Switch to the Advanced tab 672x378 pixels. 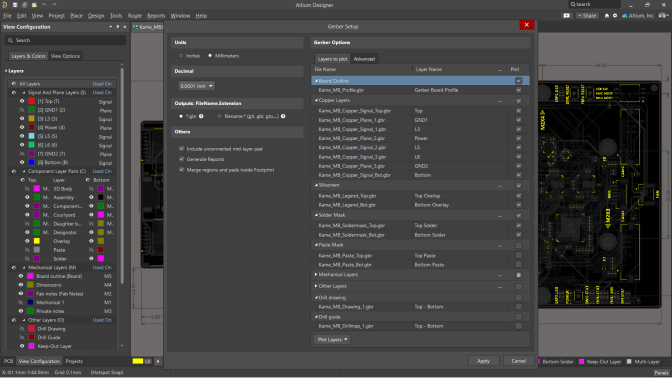pyautogui.click(x=364, y=59)
